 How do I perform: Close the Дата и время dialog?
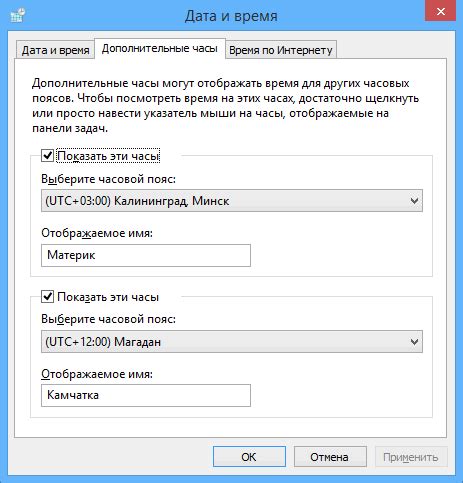441,12
